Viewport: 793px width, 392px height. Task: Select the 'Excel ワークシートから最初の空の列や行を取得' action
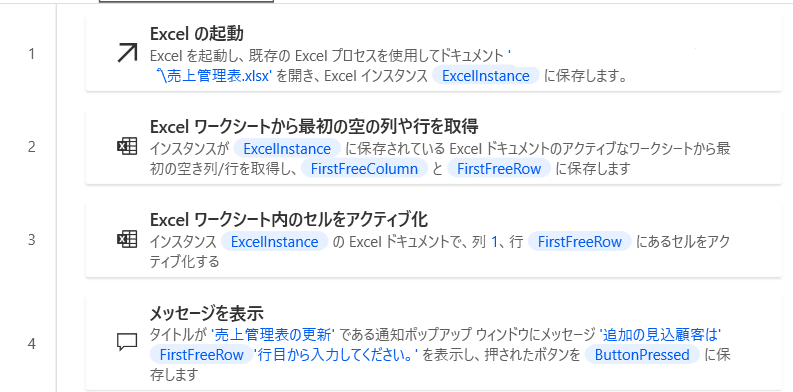tap(314, 126)
